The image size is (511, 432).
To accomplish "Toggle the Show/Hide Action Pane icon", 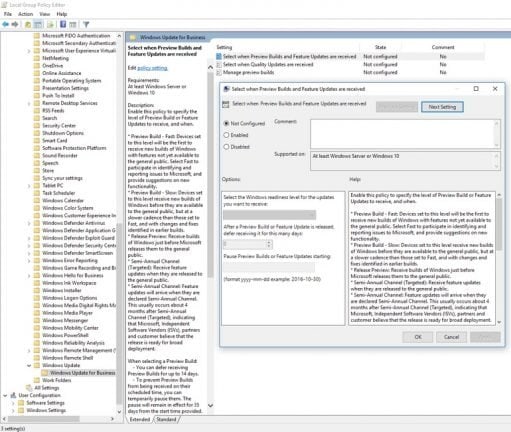I will pyautogui.click(x=73, y=24).
